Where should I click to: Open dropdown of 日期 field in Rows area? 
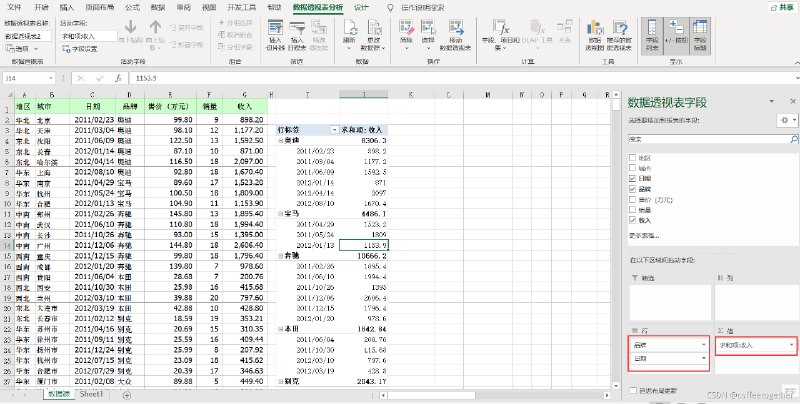[x=704, y=359]
